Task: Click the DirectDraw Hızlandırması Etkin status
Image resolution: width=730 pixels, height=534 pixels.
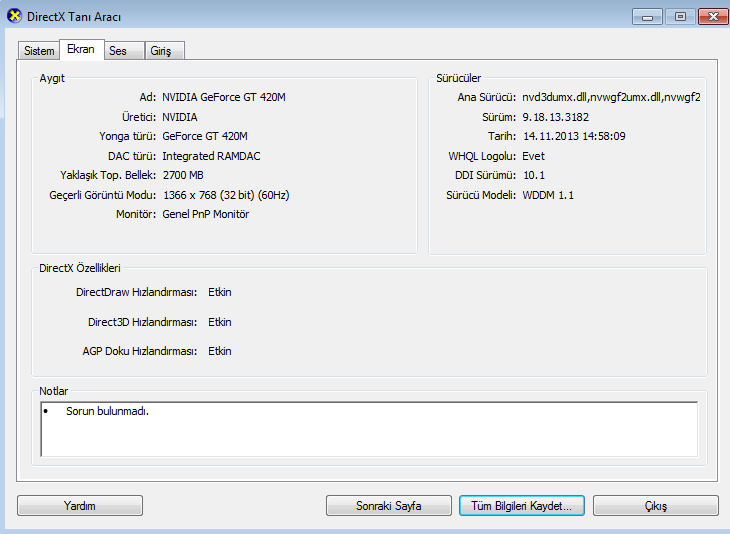Action: [220, 292]
